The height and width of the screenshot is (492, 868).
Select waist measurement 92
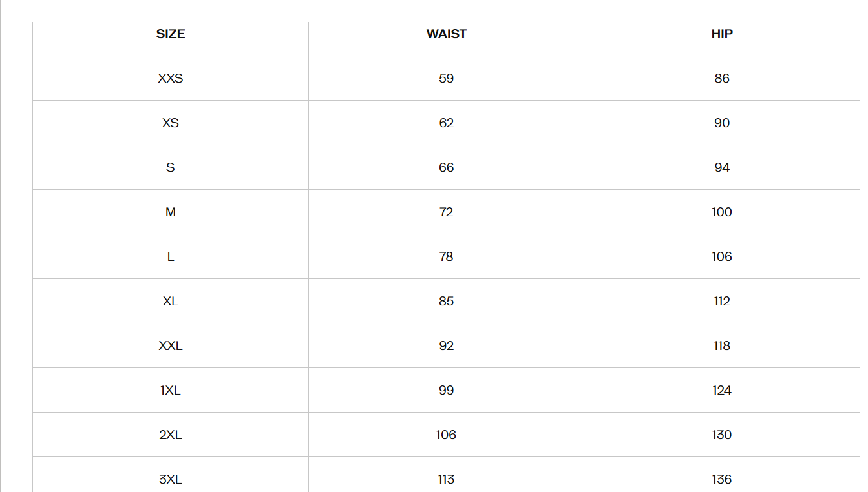[446, 346]
